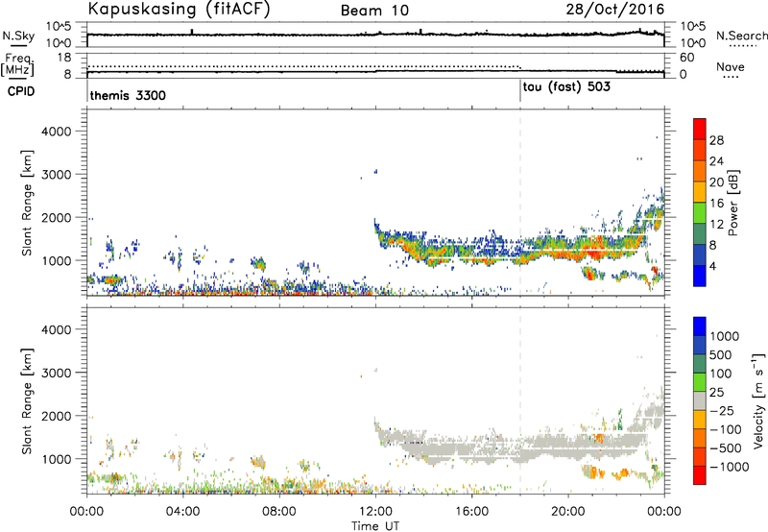Select the 'CPID' row label

coord(21,91)
